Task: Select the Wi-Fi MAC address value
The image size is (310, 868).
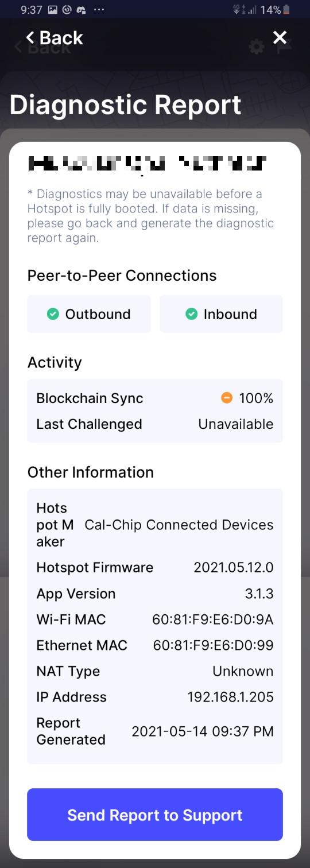Action: coord(213,619)
